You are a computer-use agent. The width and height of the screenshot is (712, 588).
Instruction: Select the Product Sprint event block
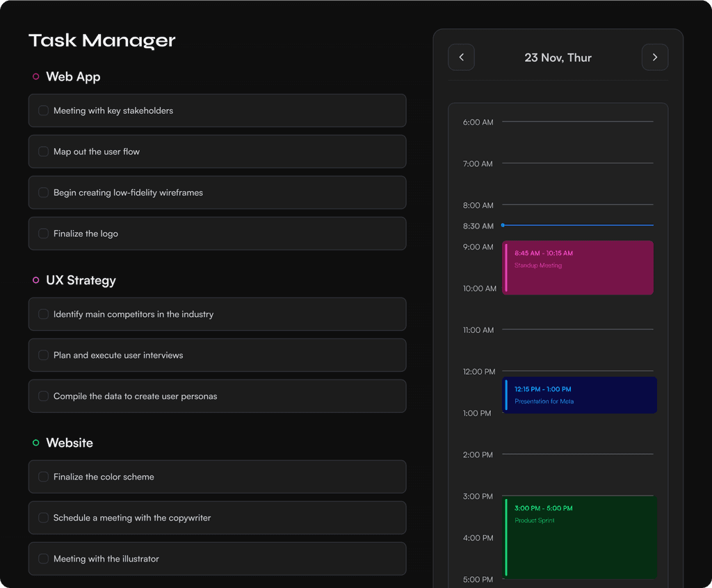coord(579,537)
